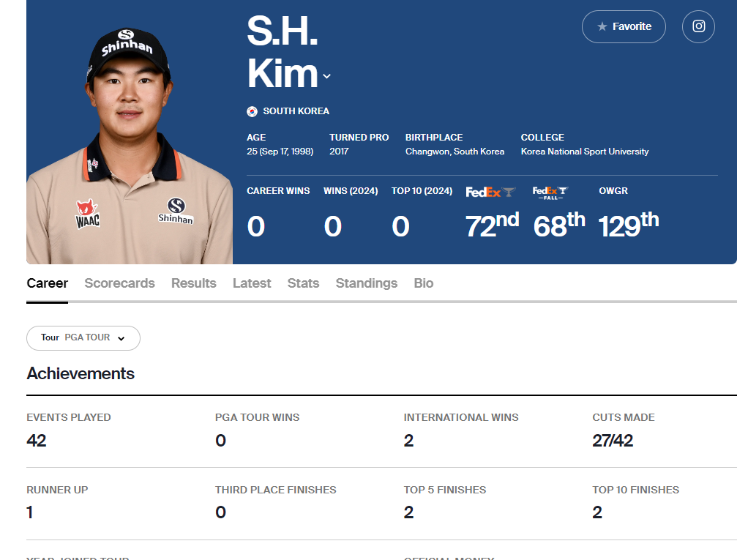Image resolution: width=748 pixels, height=560 pixels.
Task: Click the BIRTHPLACE label
Action: point(434,138)
